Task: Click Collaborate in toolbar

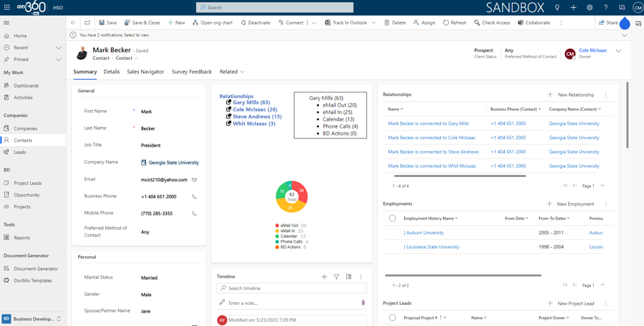Action: click(x=534, y=23)
